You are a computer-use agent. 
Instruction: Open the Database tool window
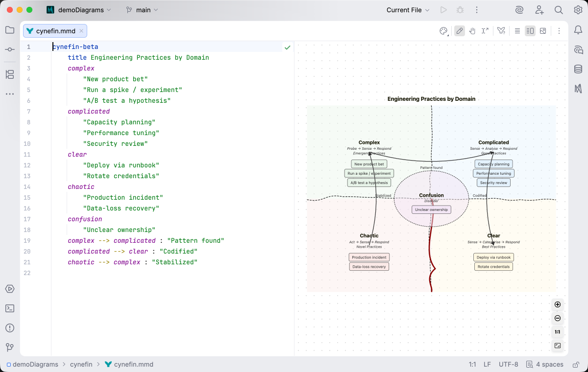[578, 69]
